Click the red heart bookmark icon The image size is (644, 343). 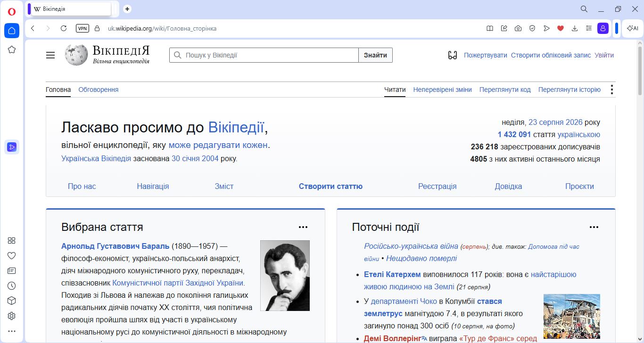click(561, 28)
